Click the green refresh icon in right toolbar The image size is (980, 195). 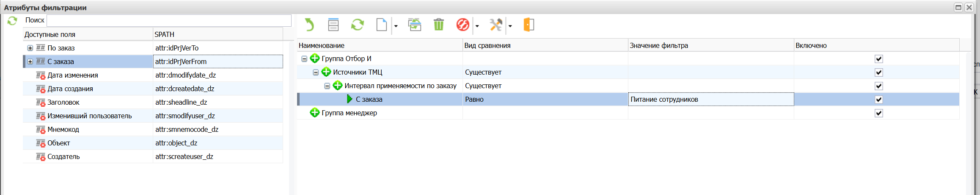(357, 25)
